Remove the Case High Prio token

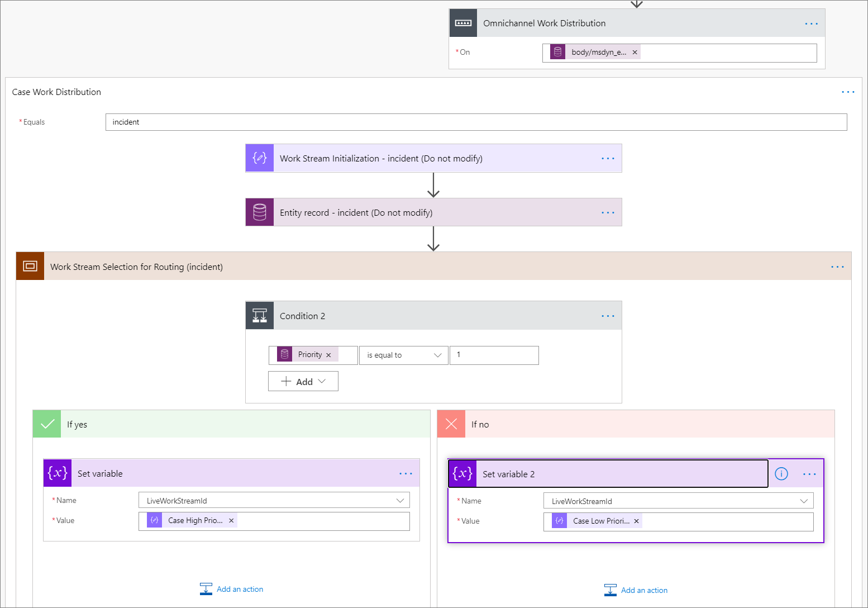pos(231,520)
